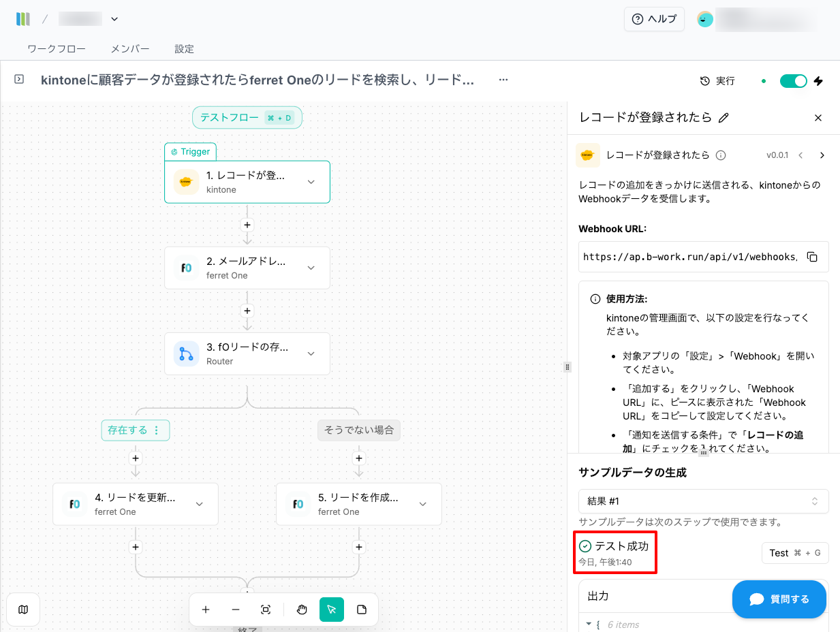Select the hand pan tool

pyautogui.click(x=302, y=610)
